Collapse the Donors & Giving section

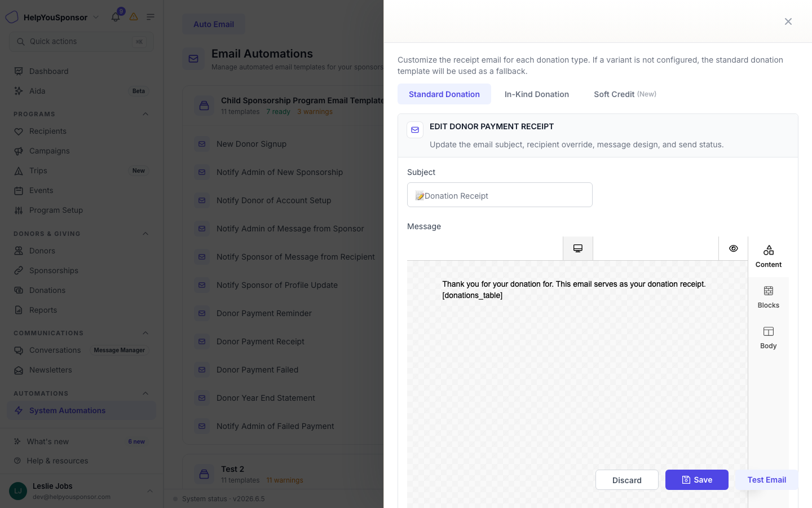pos(145,234)
